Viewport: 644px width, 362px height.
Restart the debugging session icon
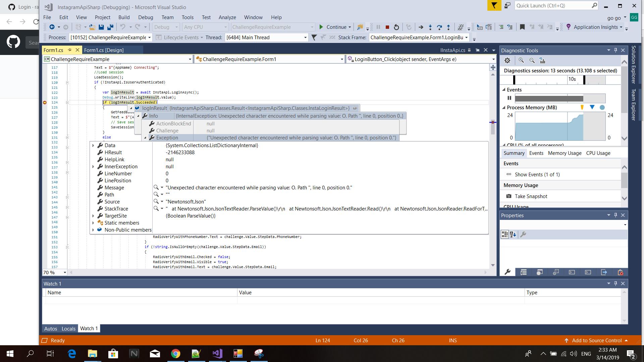[x=396, y=27]
